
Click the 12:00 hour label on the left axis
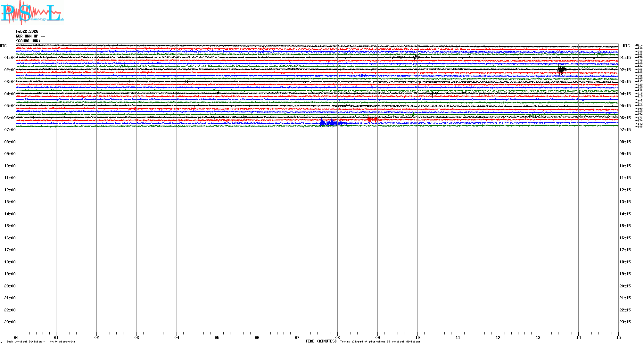[x=10, y=190]
